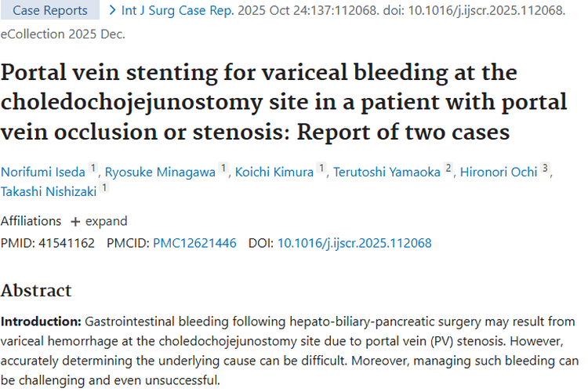Open author Ryosuke Minagawa's link
The height and width of the screenshot is (392, 588).
pyautogui.click(x=162, y=172)
